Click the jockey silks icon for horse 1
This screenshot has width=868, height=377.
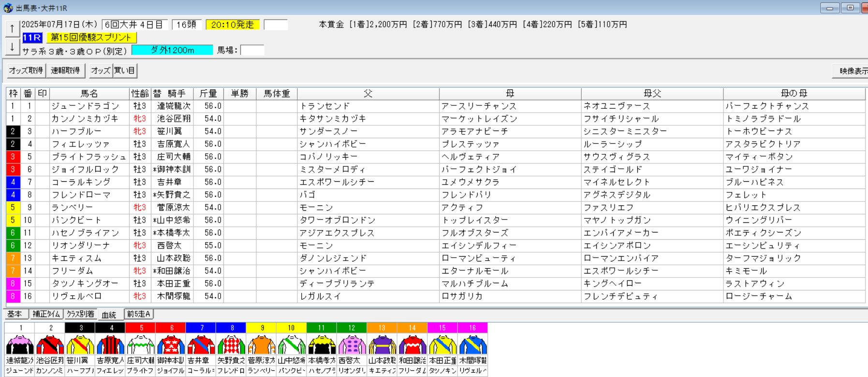click(20, 344)
